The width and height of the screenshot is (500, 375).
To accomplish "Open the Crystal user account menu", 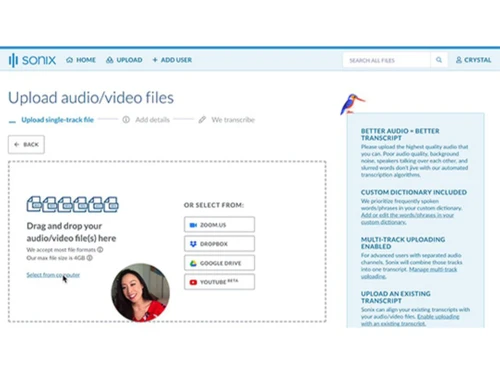I will (x=473, y=60).
